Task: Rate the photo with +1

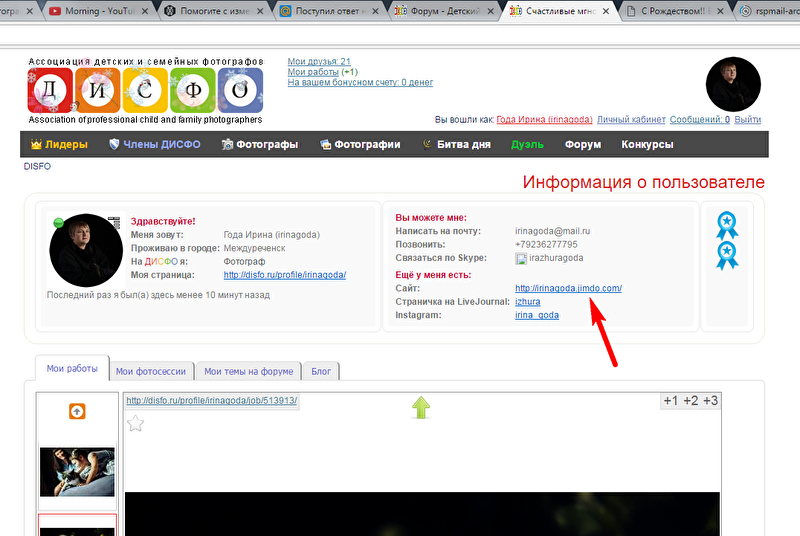Action: [670, 401]
